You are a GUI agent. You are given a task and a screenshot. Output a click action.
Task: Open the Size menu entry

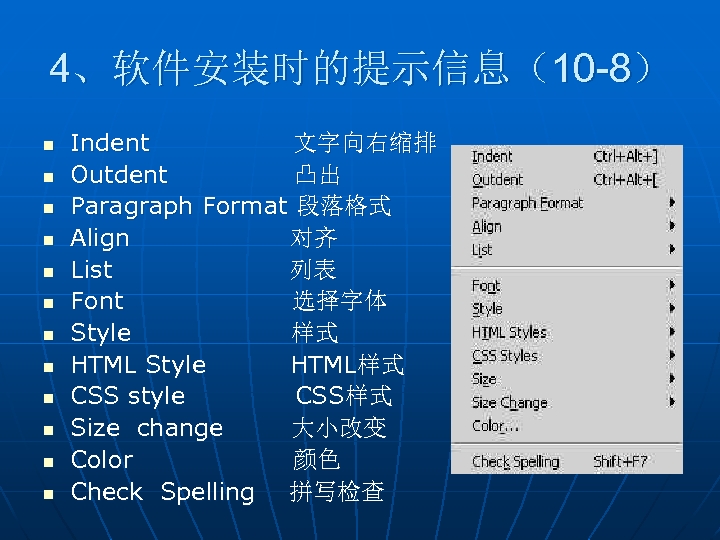click(567, 379)
